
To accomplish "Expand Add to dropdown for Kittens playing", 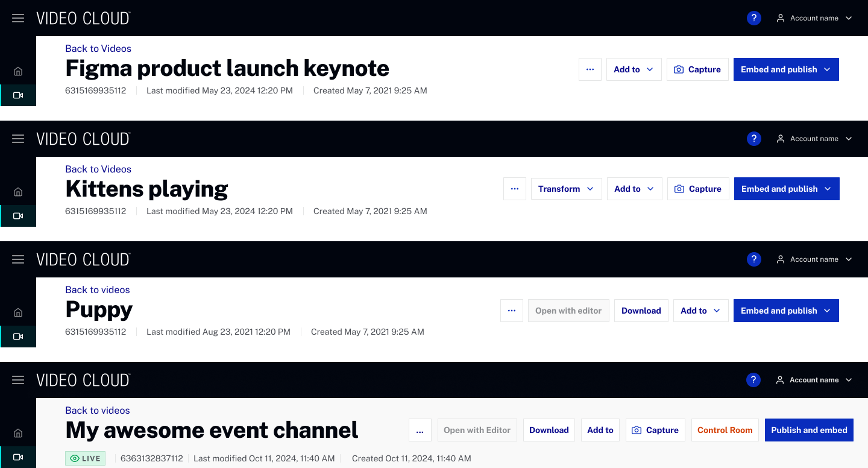I will [634, 189].
